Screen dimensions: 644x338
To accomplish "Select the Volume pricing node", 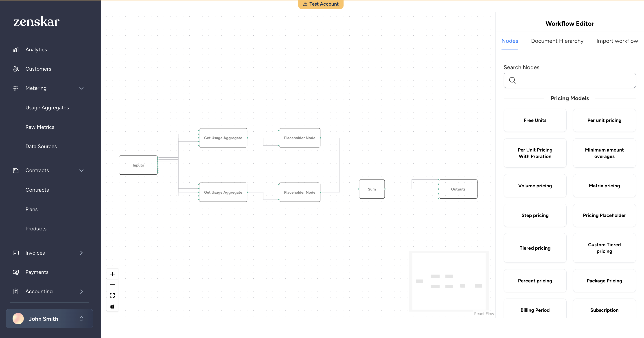I will [x=535, y=186].
